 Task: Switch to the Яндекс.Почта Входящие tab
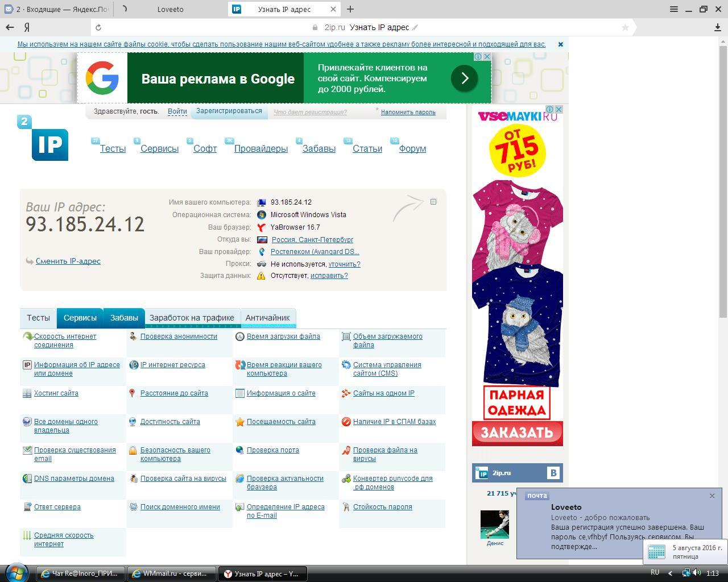[56, 9]
